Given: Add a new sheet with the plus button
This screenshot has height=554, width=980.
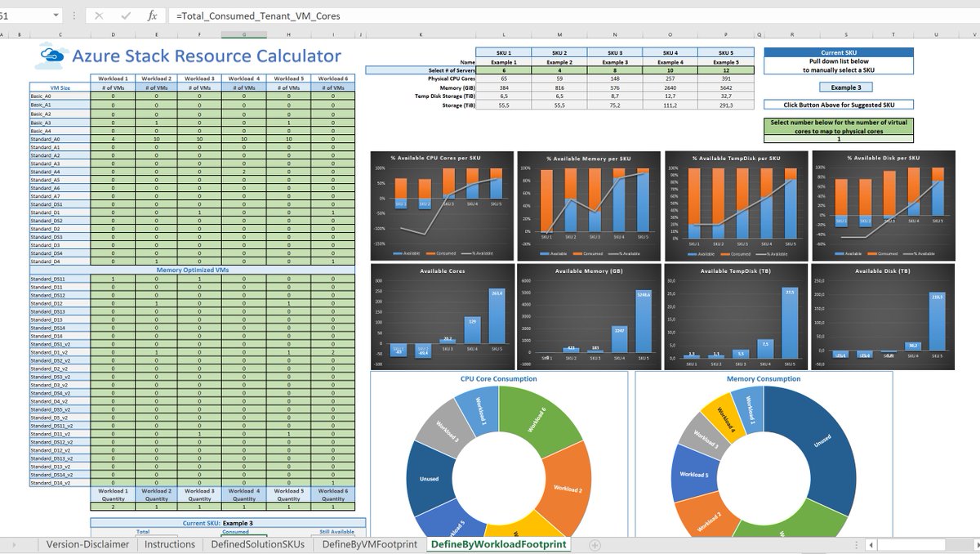Looking at the screenshot, I should (595, 544).
